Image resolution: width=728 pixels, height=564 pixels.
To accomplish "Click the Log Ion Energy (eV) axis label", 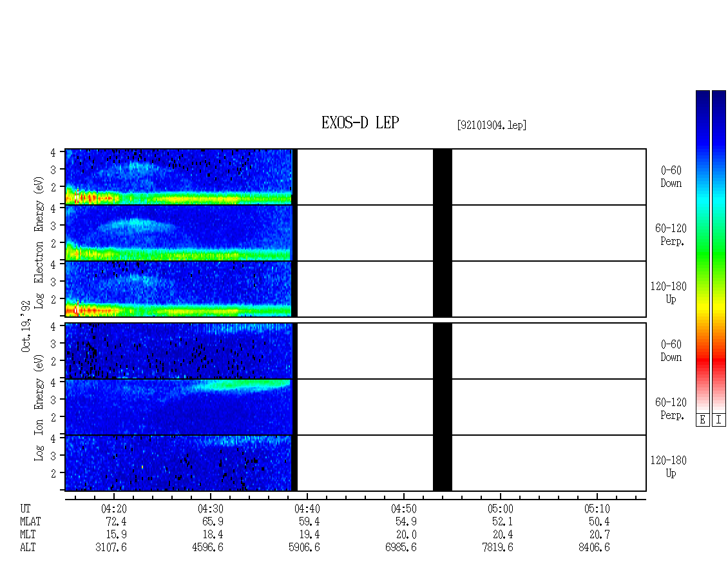I will [x=39, y=407].
